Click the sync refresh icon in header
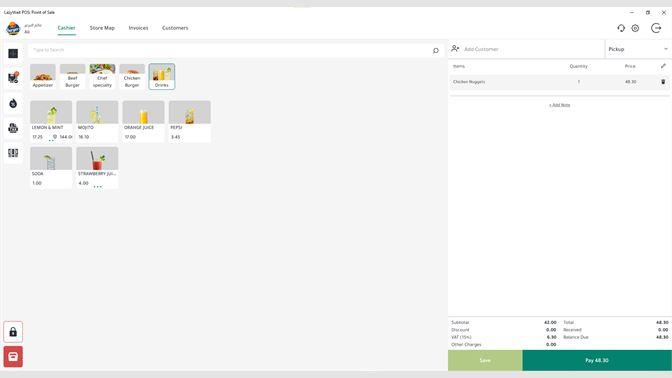The image size is (672, 378). [x=621, y=28]
